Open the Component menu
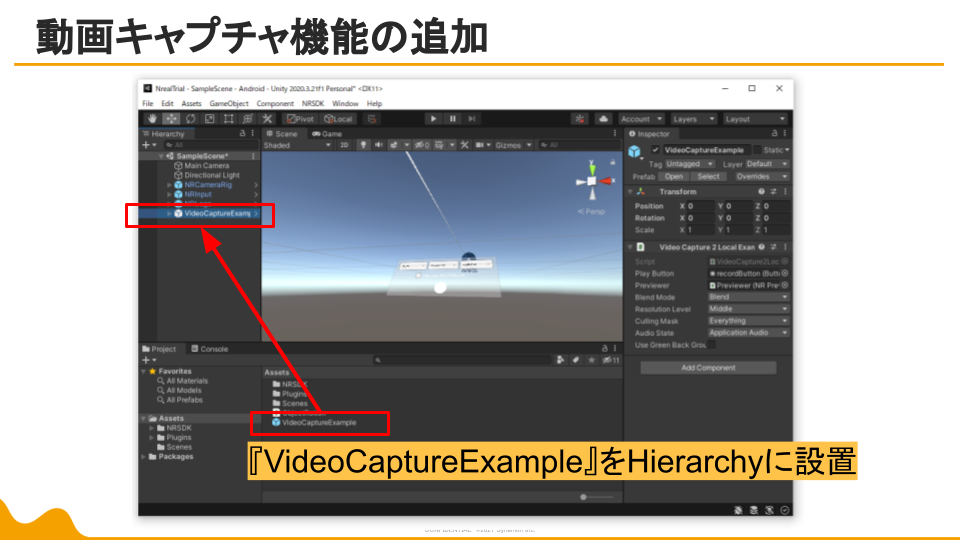Viewport: 960px width, 540px height. click(x=275, y=103)
